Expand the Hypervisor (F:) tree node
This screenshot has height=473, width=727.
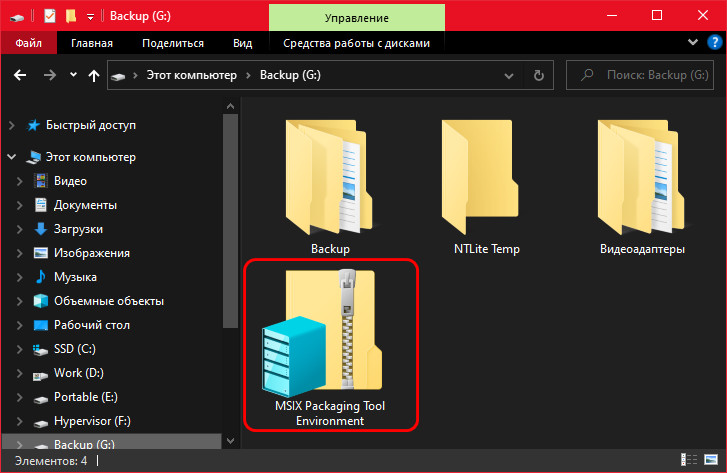(x=19, y=421)
